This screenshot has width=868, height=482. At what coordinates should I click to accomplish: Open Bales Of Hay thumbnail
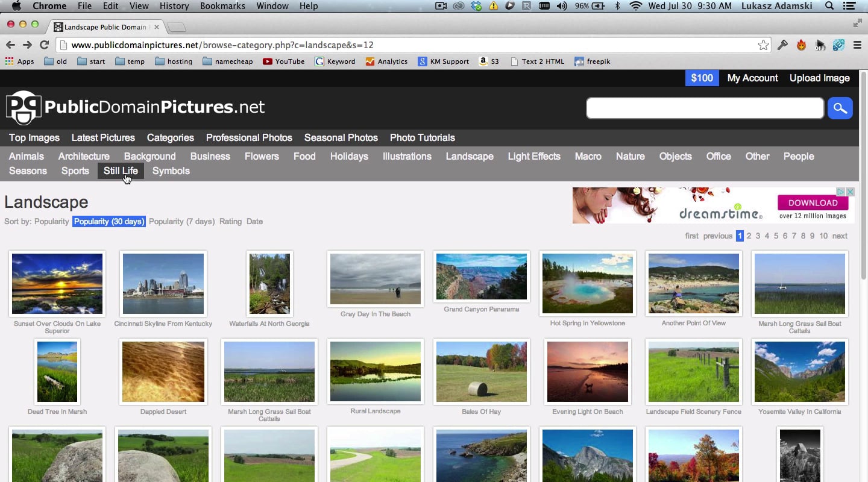pos(482,372)
